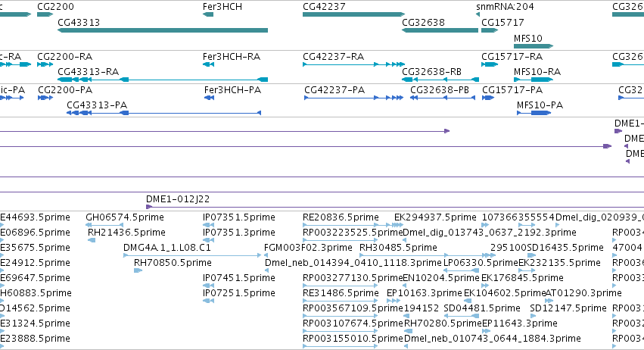The height and width of the screenshot is (350, 644).
Task: Click the RH21436.5prime EST label
Action: point(126,233)
